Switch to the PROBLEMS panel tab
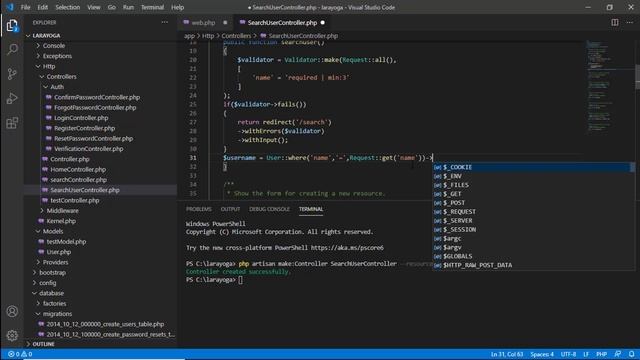The height and width of the screenshot is (360, 640). point(199,209)
